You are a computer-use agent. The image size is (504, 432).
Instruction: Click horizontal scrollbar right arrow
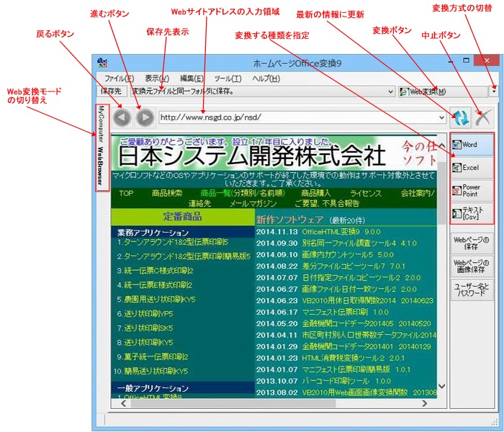[425, 403]
